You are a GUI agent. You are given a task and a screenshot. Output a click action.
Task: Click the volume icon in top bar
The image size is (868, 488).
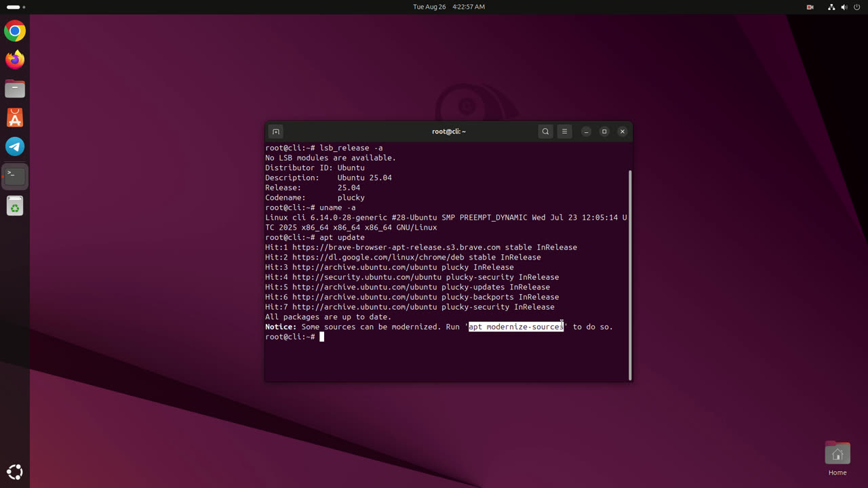tap(844, 7)
